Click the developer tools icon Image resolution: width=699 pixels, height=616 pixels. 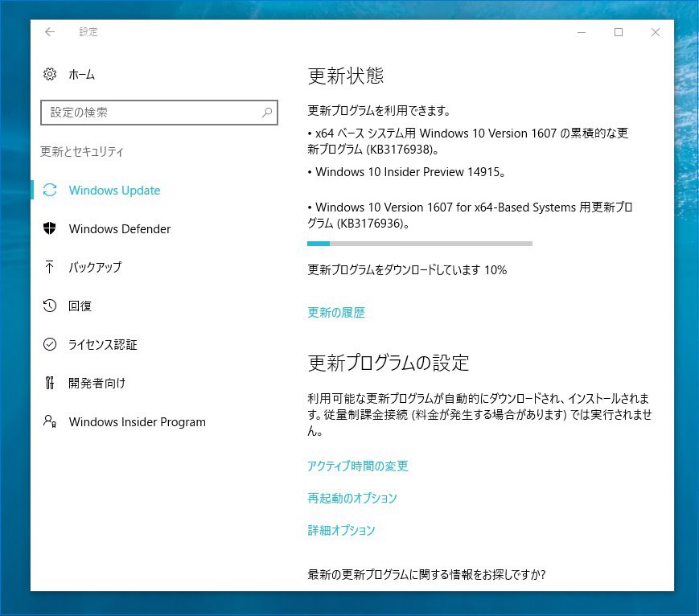[x=50, y=383]
